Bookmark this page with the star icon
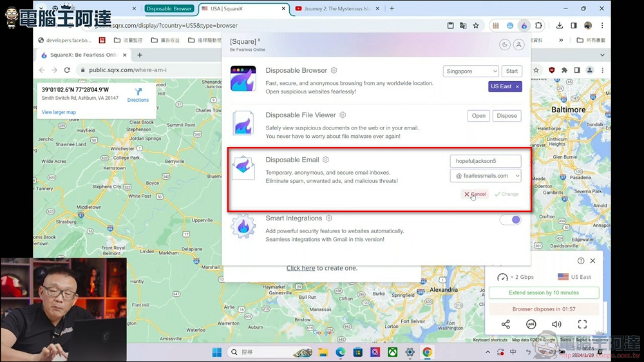Screen dimensions: 644x362 point(476,26)
